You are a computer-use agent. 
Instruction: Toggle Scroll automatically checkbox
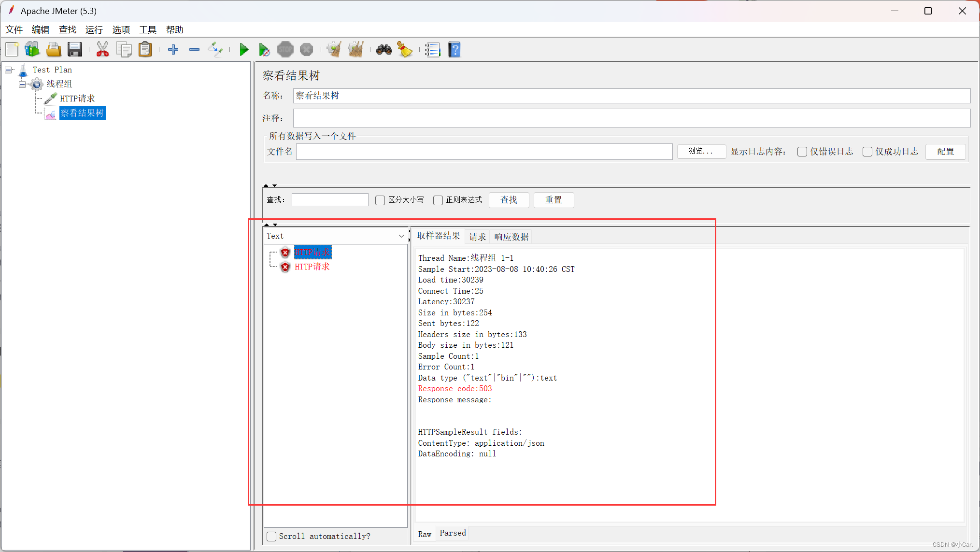click(x=272, y=536)
